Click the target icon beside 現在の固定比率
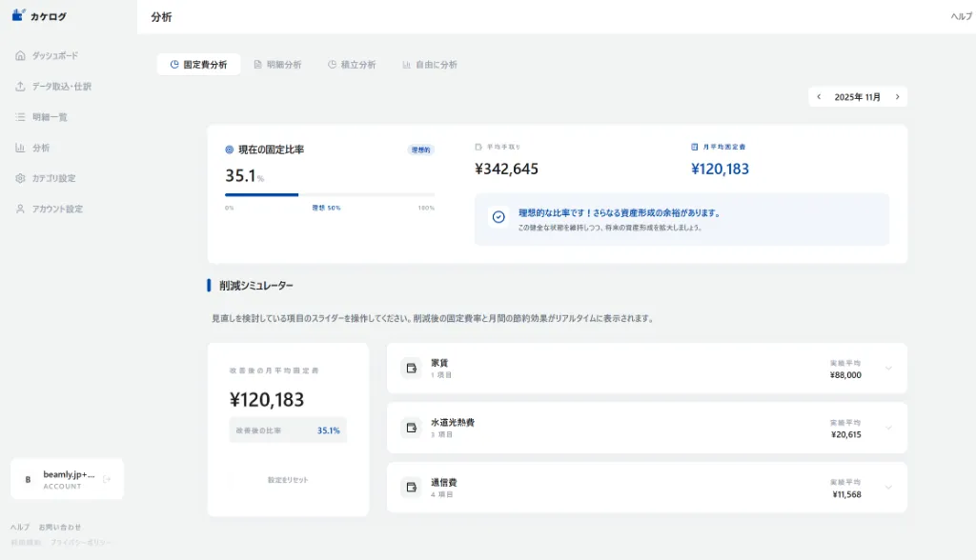Viewport: 976px width, 560px height. (x=229, y=150)
